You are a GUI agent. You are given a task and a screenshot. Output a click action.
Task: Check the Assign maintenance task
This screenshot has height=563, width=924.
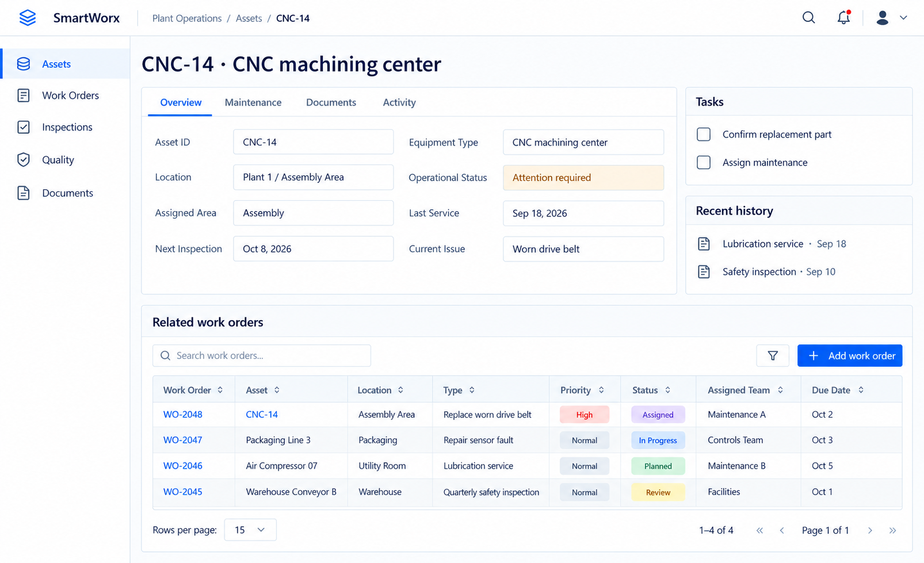[704, 163]
